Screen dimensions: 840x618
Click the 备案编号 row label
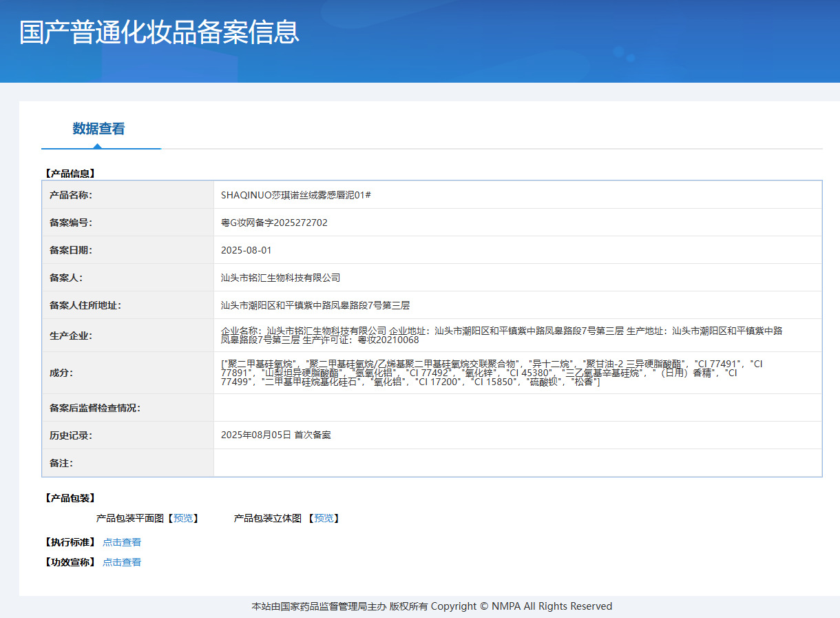coord(71,223)
